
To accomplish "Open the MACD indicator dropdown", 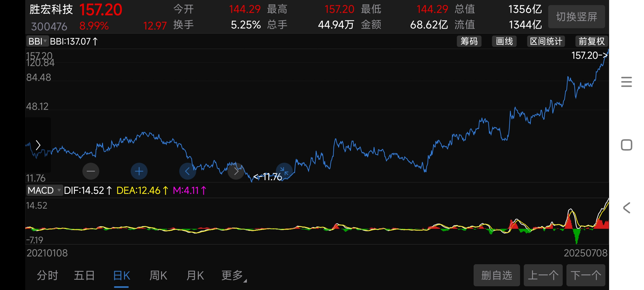I will [44, 190].
